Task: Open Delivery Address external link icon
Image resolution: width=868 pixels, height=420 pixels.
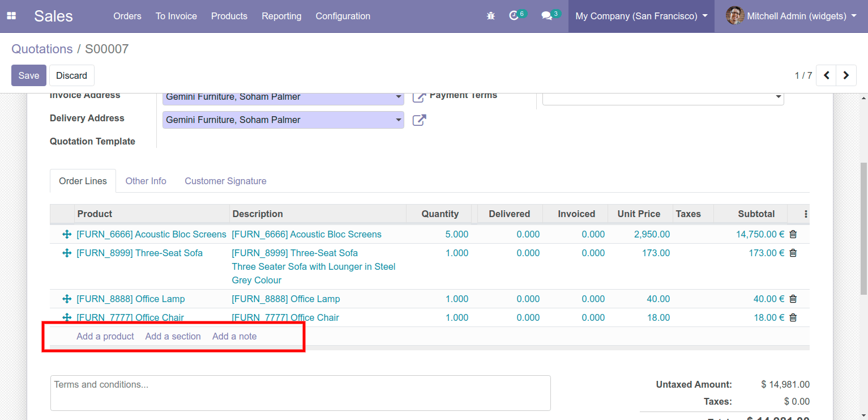Action: pyautogui.click(x=419, y=120)
